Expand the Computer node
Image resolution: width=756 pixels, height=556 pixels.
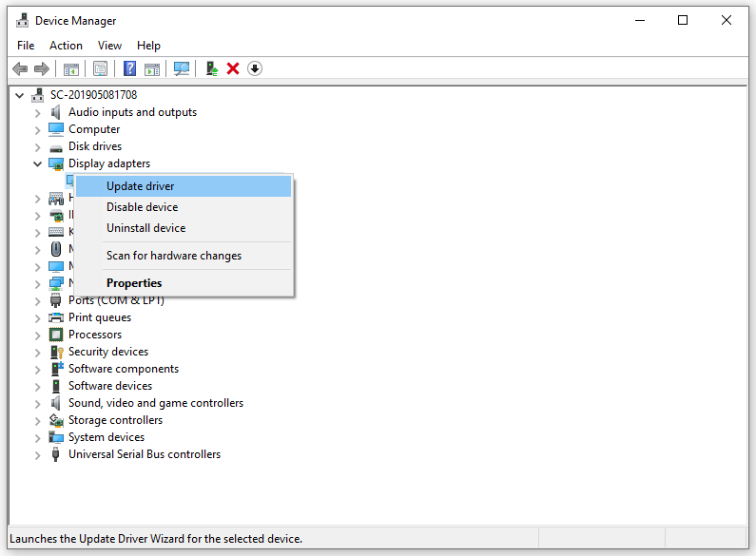tap(38, 130)
